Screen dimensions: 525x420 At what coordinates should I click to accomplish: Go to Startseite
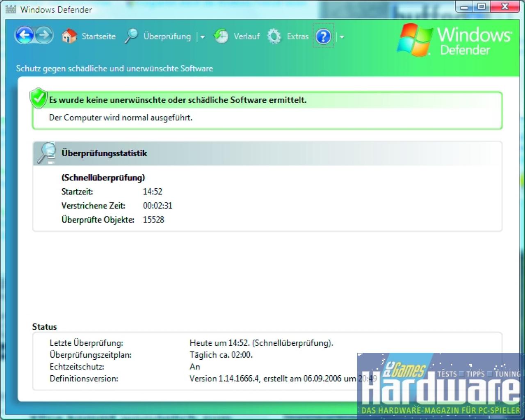click(98, 37)
